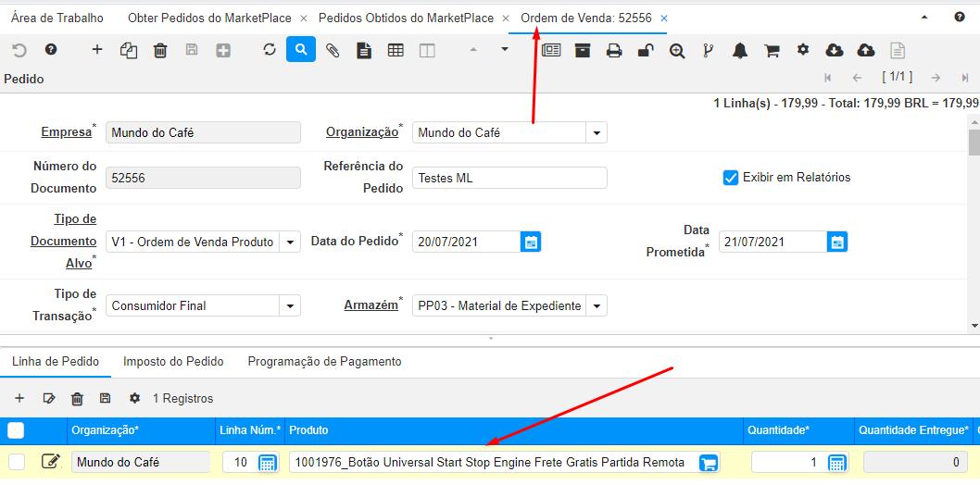Click Tipo de Documento Alvo label link
This screenshot has width=980, height=485.
[x=63, y=242]
